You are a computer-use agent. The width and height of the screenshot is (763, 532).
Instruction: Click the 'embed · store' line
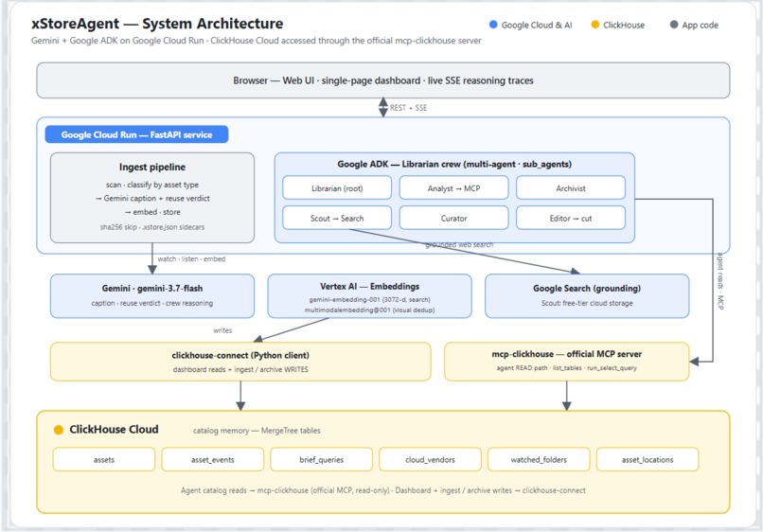coord(152,212)
